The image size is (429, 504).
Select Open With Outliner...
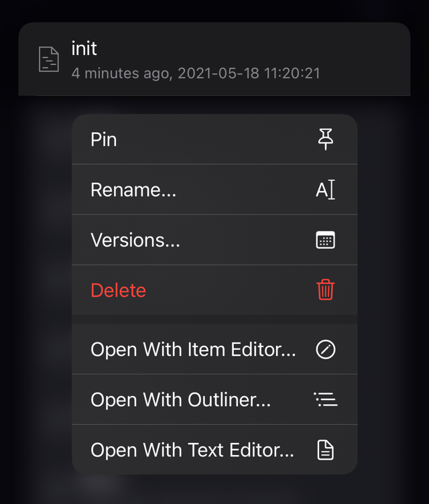click(x=214, y=399)
